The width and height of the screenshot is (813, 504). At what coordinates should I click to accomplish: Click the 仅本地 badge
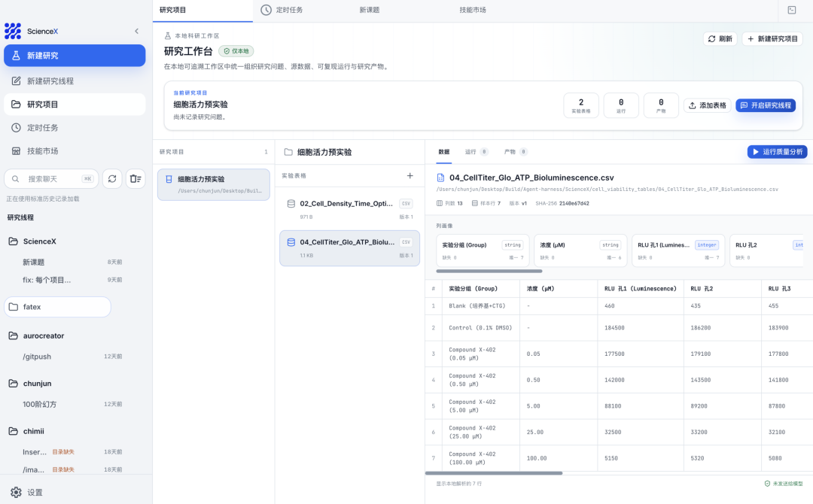click(x=236, y=51)
